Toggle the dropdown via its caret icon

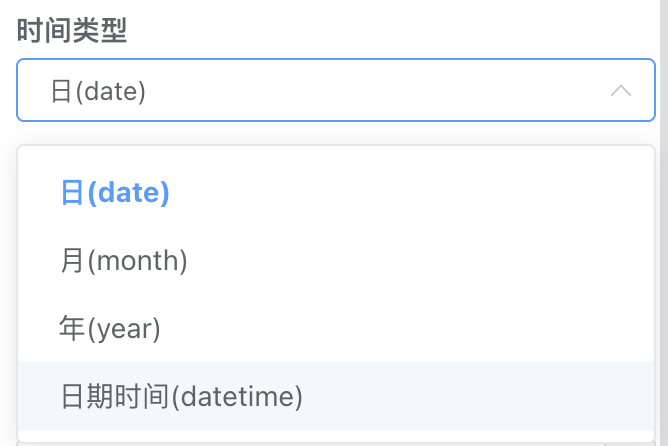(620, 91)
